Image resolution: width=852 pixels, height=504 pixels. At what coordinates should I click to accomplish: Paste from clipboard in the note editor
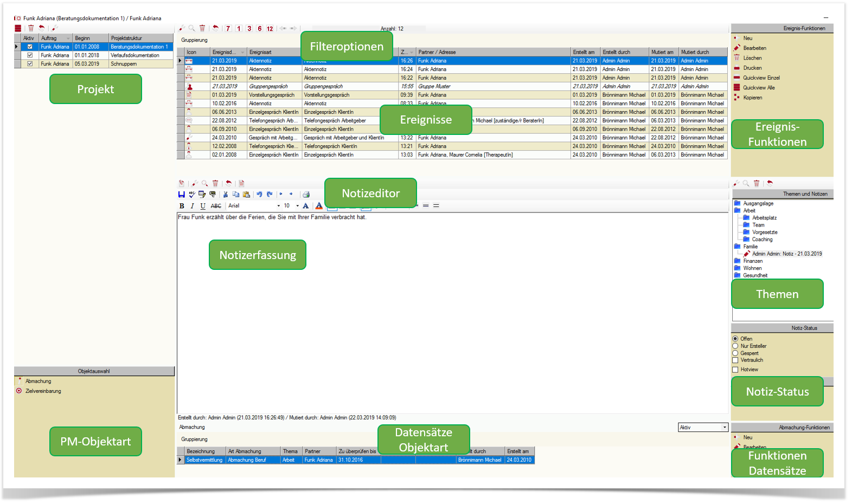(x=246, y=195)
